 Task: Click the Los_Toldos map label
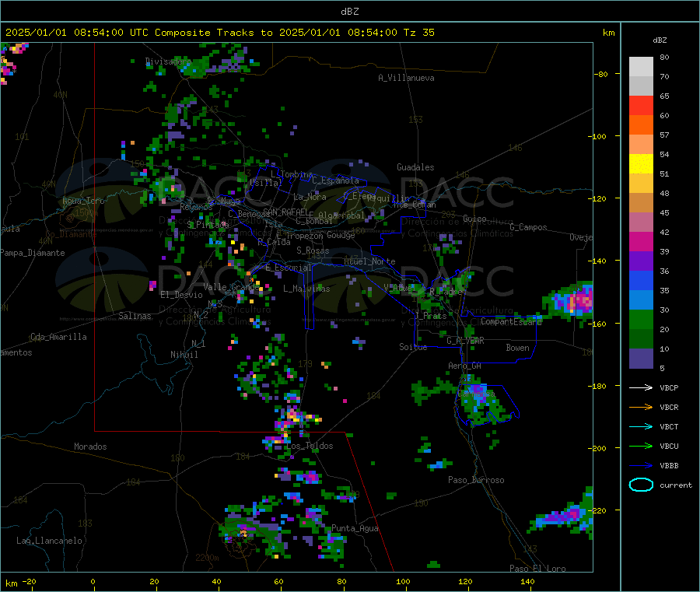(310, 446)
